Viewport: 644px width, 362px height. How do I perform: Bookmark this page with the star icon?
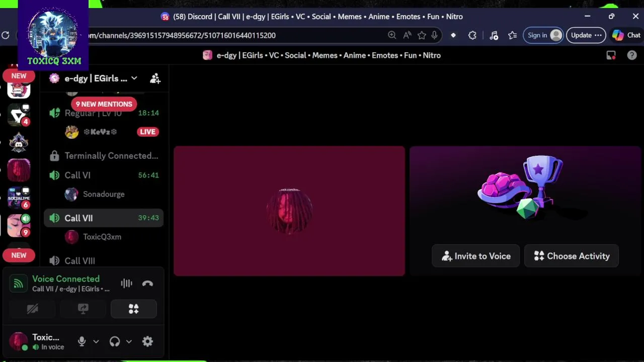422,35
